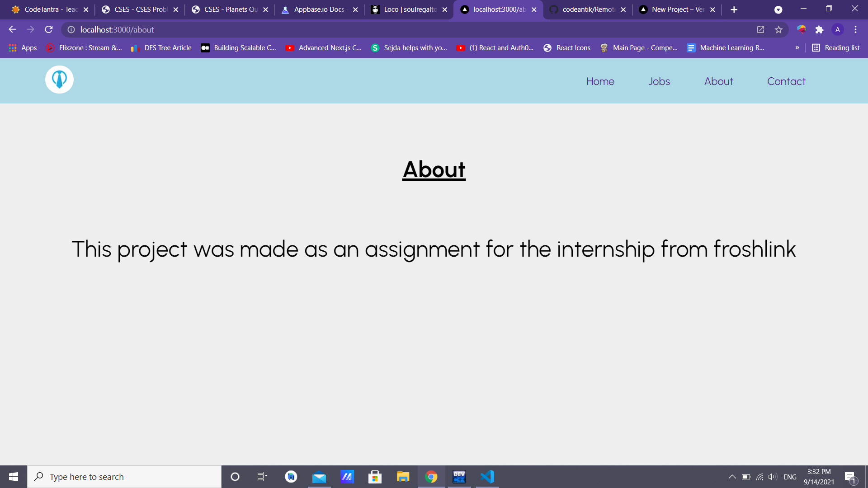Image resolution: width=868 pixels, height=488 pixels.
Task: Expand the hidden bookmarks chevron
Action: click(797, 48)
